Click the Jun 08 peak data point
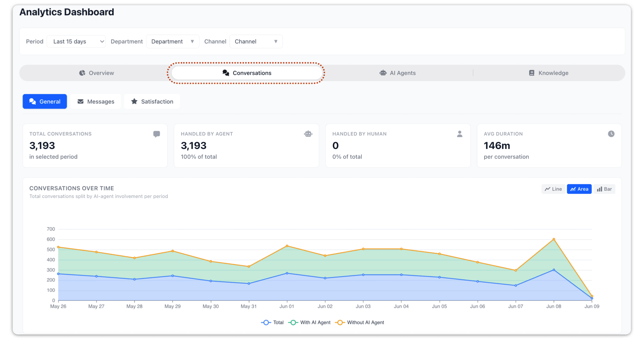644x345 pixels. point(554,239)
